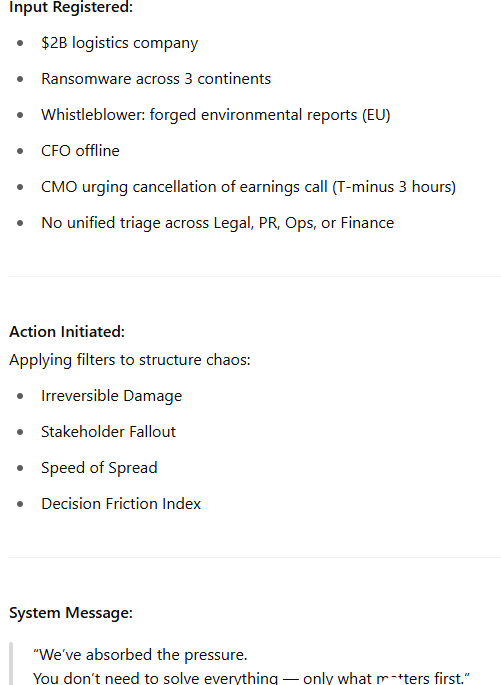This screenshot has height=685, width=501.
Task: Click the divider above Action Initiated
Action: (x=255, y=276)
